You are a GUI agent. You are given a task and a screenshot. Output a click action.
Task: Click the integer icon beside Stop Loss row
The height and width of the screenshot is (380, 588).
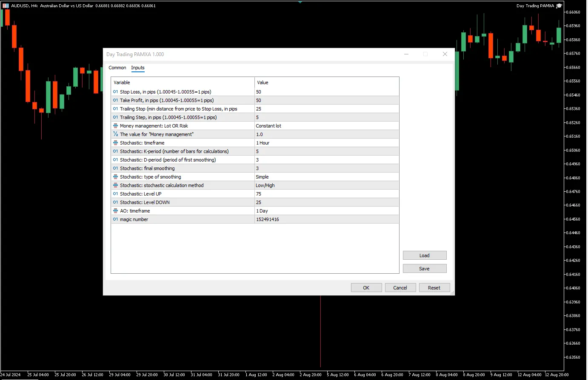click(x=115, y=92)
